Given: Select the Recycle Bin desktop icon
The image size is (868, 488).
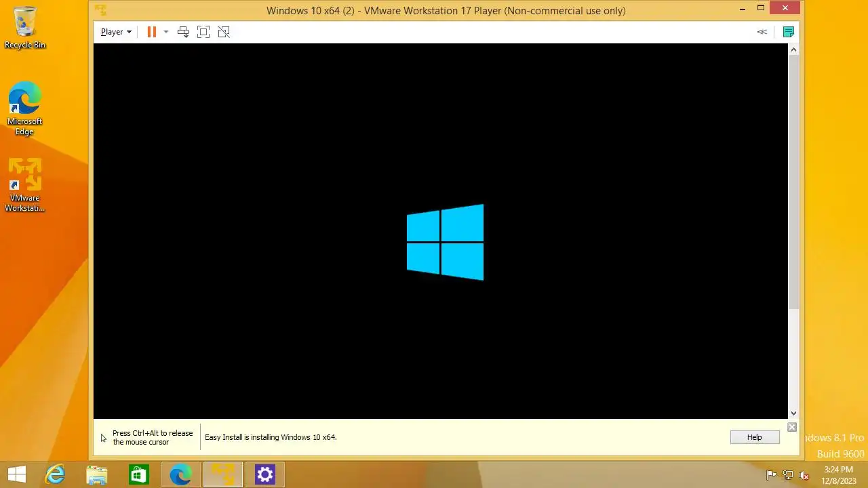Looking at the screenshot, I should [25, 28].
